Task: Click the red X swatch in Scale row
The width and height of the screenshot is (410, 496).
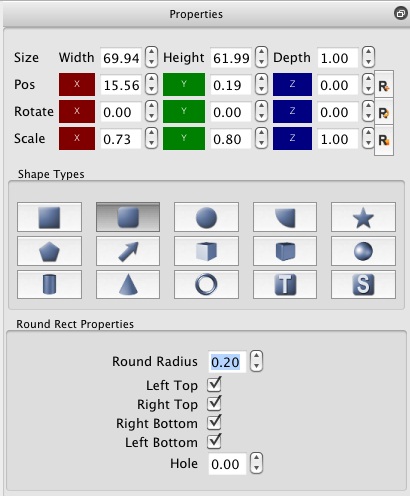Action: pyautogui.click(x=77, y=138)
